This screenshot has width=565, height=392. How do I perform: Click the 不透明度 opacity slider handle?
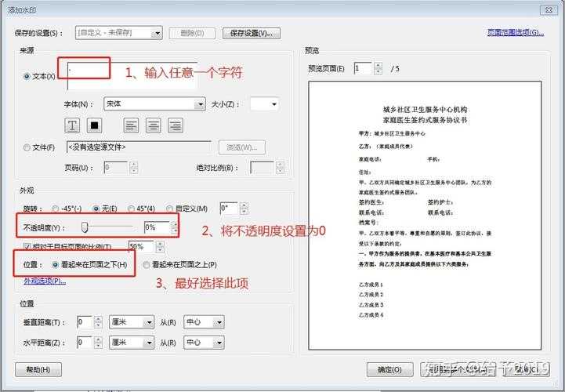(85, 227)
